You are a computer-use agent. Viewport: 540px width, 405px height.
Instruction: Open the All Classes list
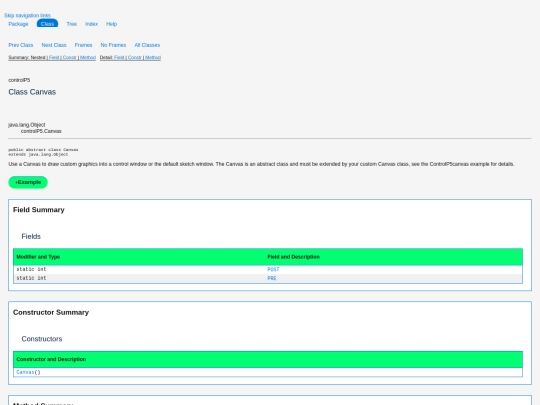point(147,45)
